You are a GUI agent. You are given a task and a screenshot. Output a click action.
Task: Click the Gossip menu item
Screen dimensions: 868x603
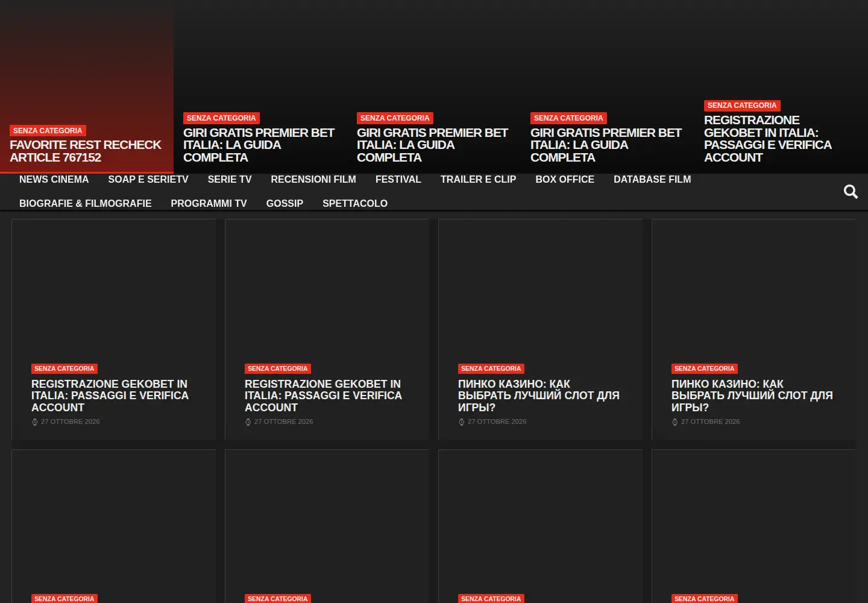pyautogui.click(x=285, y=204)
